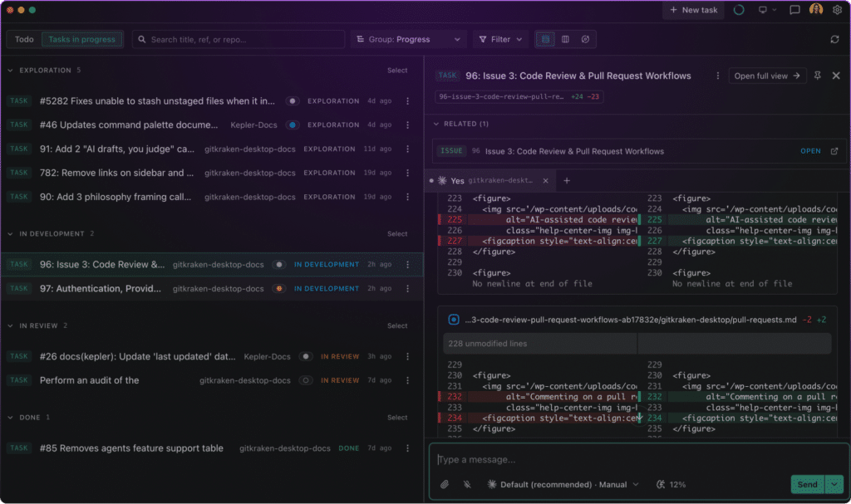
Task: Collapse the In Review group
Action: coord(10,326)
